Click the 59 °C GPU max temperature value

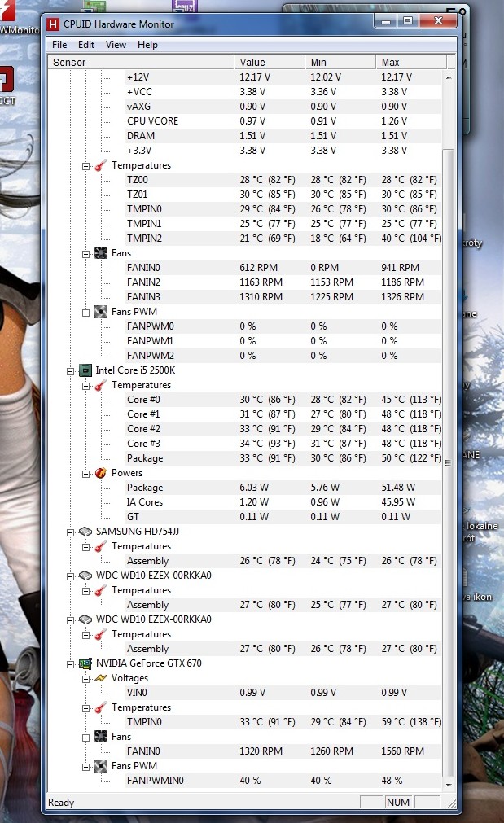[x=411, y=722]
